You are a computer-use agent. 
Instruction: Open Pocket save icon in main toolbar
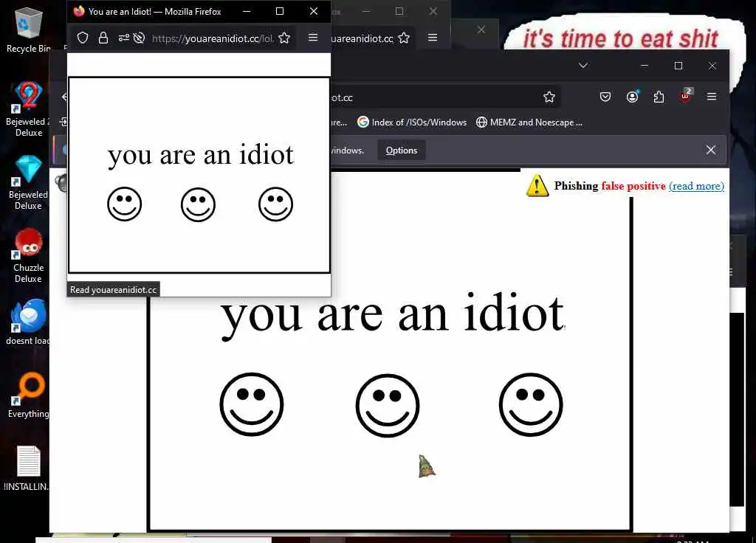(605, 97)
